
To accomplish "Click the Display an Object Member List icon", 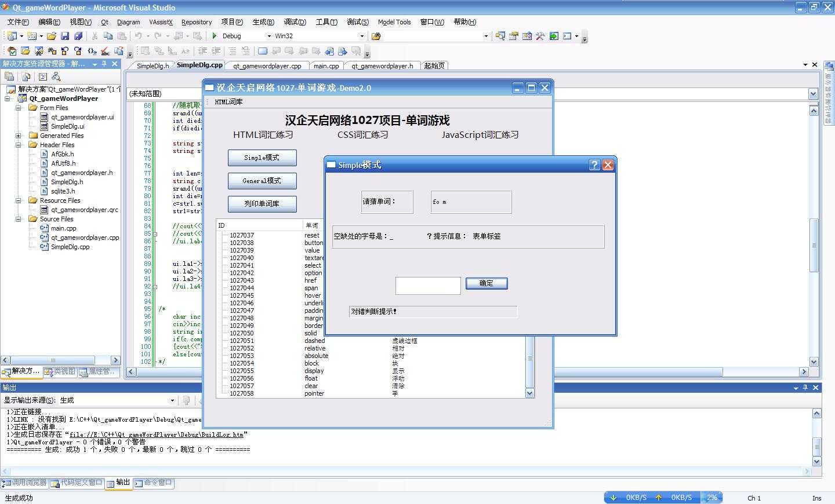I will pyautogui.click(x=145, y=51).
